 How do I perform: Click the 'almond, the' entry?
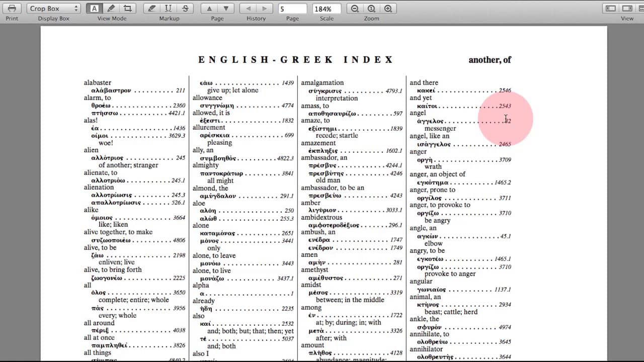tap(210, 189)
